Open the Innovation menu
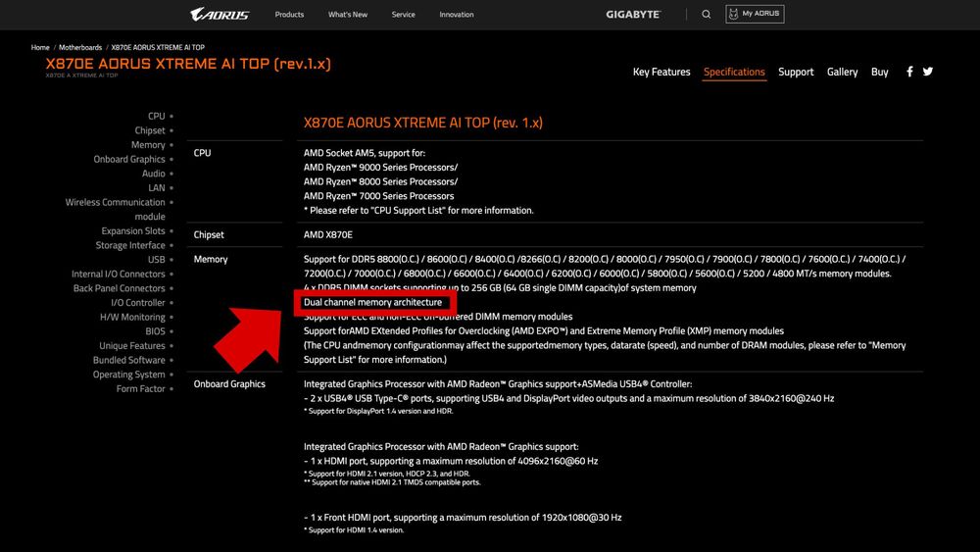 pyautogui.click(x=457, y=15)
